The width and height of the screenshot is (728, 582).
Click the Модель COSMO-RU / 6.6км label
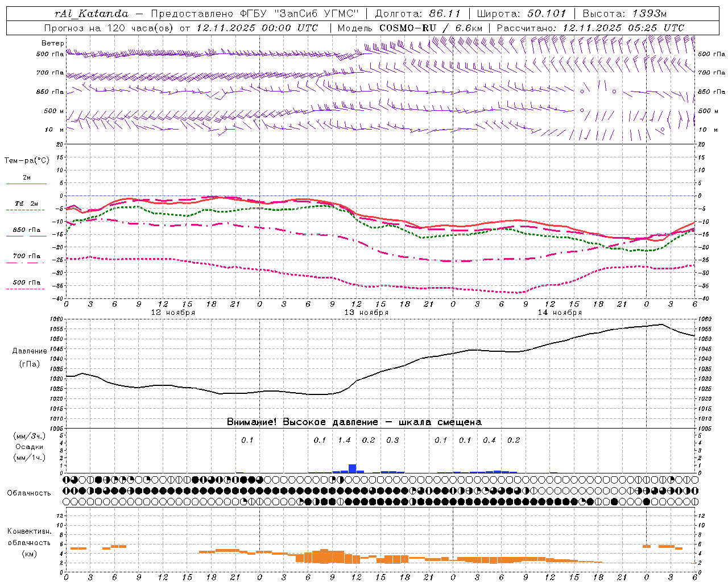410,28
